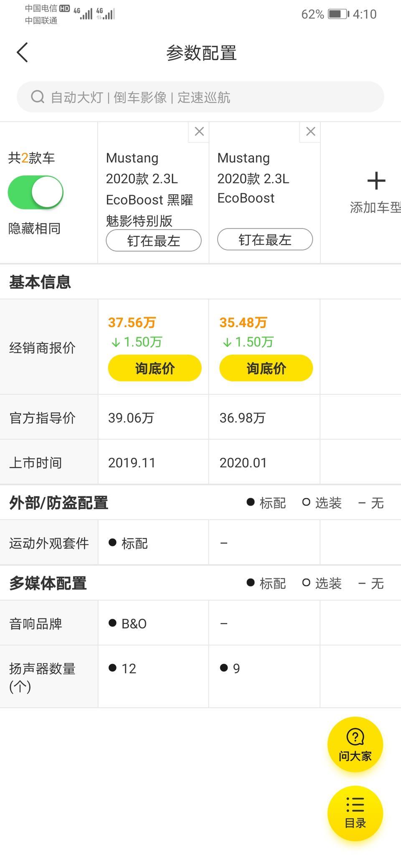Tap 询底价 under 35.48万
This screenshot has height=868, width=401.
[266, 368]
